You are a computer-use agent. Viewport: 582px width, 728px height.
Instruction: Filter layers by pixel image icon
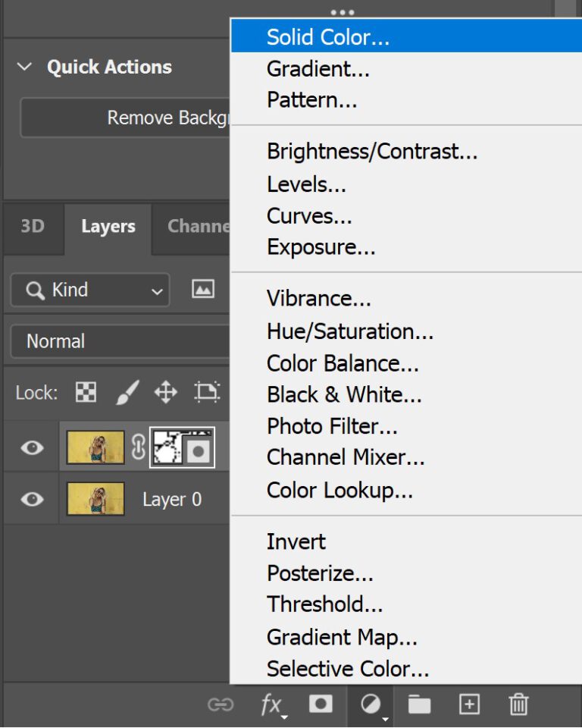pos(203,290)
